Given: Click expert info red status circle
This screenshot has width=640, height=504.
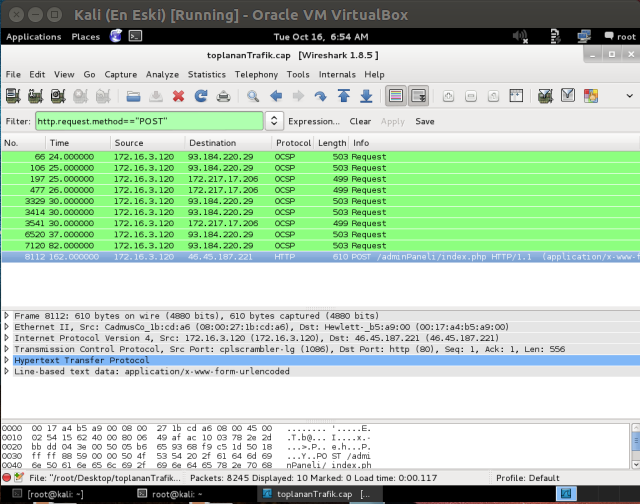Looking at the screenshot, I should pyautogui.click(x=7, y=477).
